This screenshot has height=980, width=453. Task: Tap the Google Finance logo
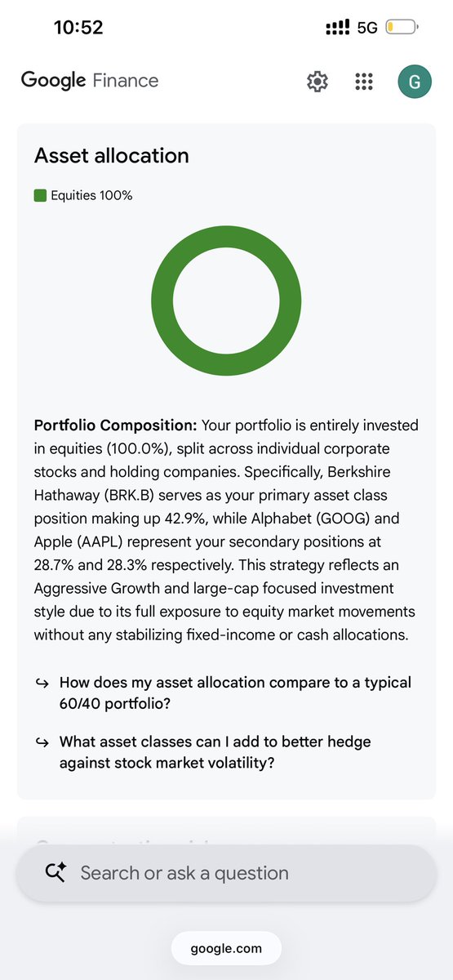[90, 80]
